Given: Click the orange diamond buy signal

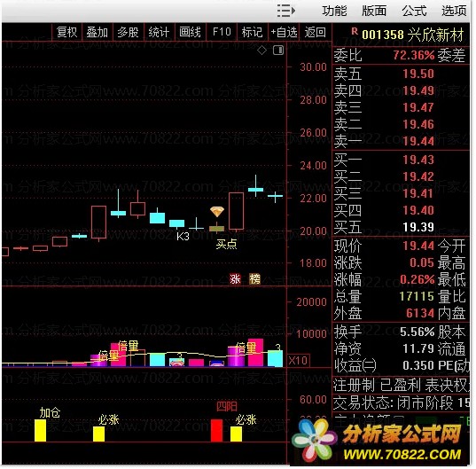Looking at the screenshot, I should tap(217, 212).
